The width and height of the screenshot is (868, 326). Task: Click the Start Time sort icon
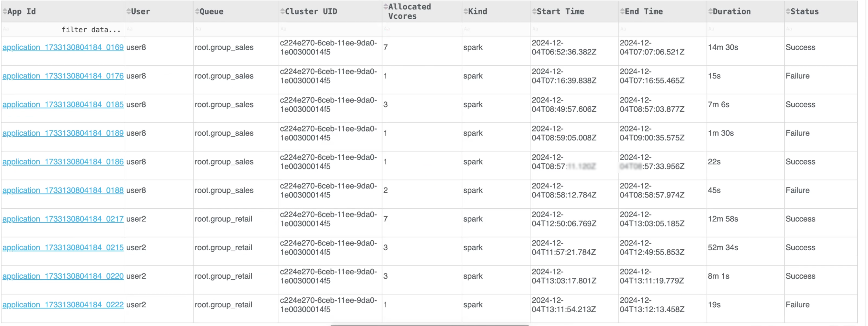(535, 11)
